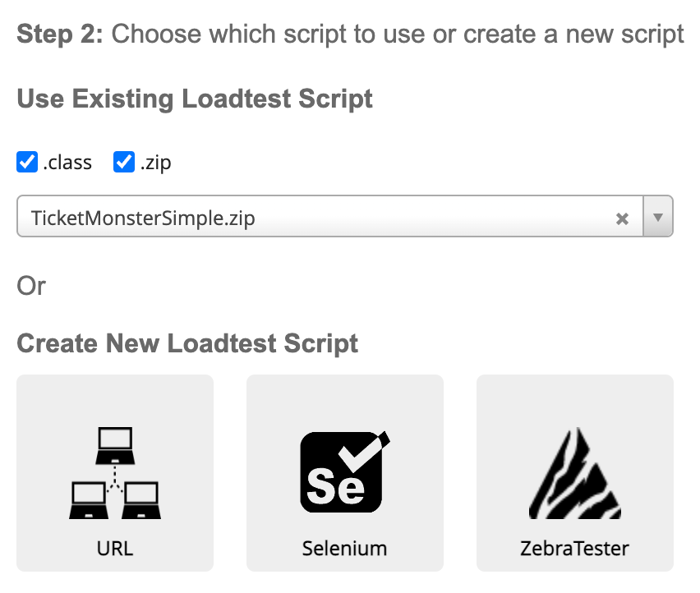Click the Step 2 instruction text

350,34
